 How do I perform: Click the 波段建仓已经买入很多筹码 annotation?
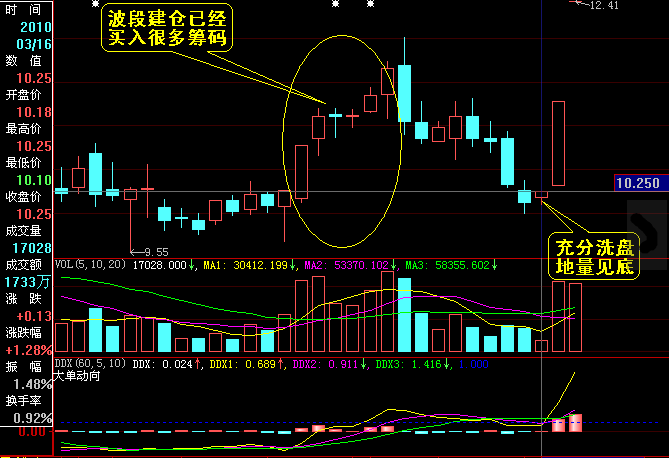168,30
